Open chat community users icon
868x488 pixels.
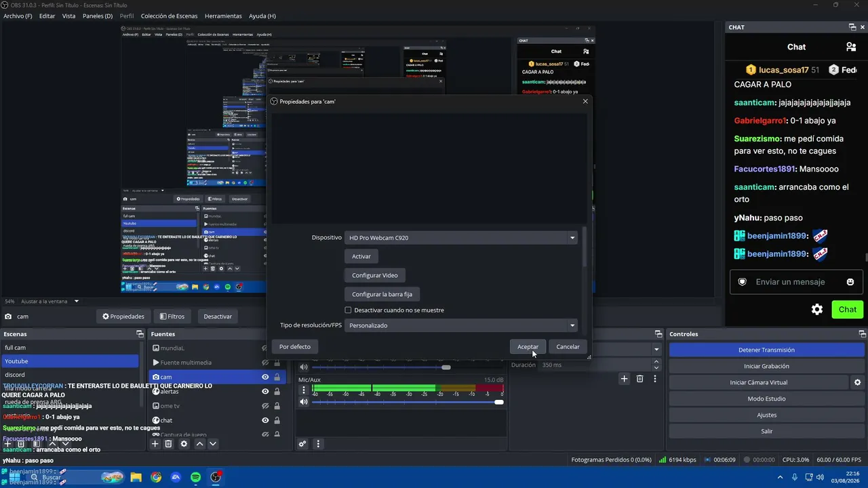tap(850, 47)
